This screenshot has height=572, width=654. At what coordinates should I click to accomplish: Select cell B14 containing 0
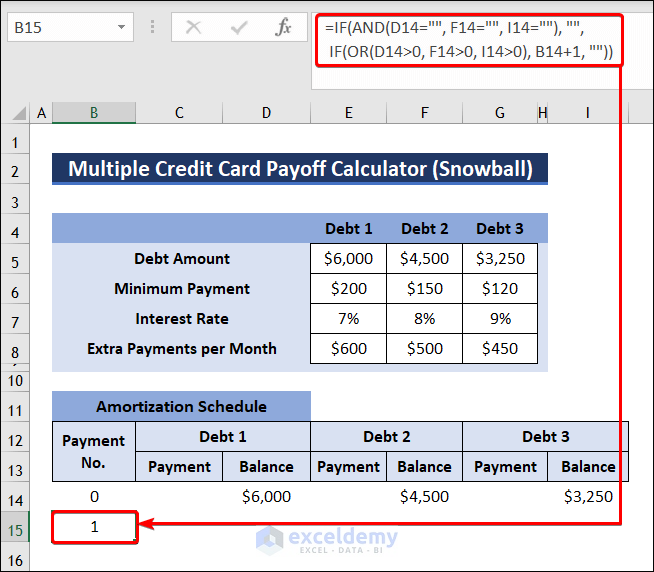(x=94, y=496)
